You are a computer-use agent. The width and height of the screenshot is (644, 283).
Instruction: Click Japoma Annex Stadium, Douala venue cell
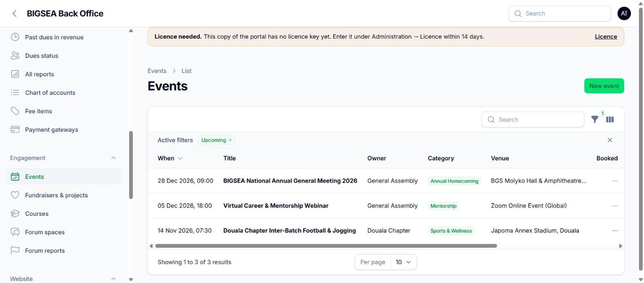coord(535,231)
